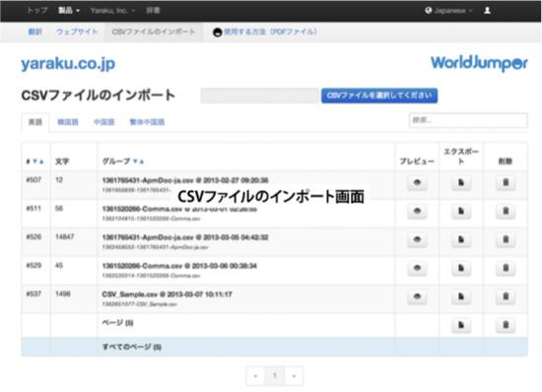This screenshot has width=542, height=392.
Task: Delete the row #529 entry
Action: (506, 268)
